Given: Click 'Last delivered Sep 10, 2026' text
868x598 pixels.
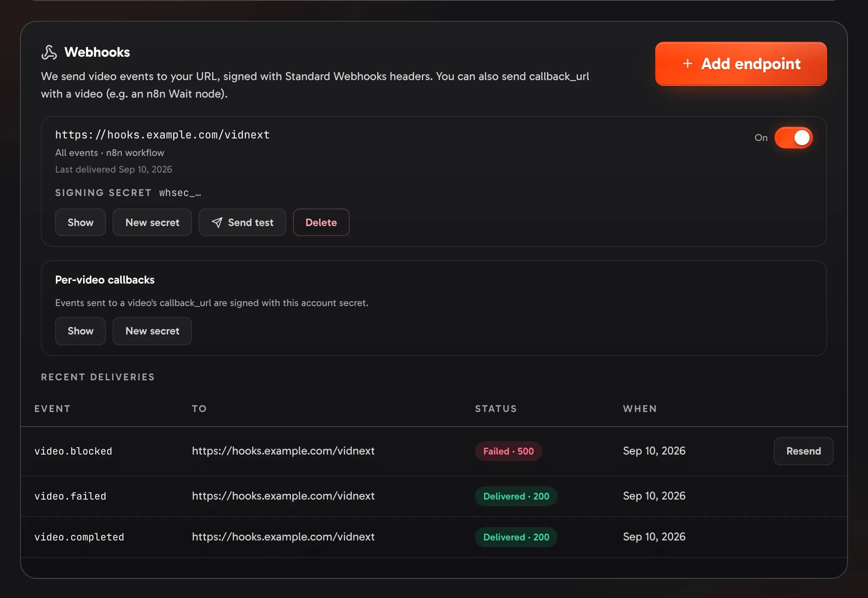Looking at the screenshot, I should coord(114,169).
